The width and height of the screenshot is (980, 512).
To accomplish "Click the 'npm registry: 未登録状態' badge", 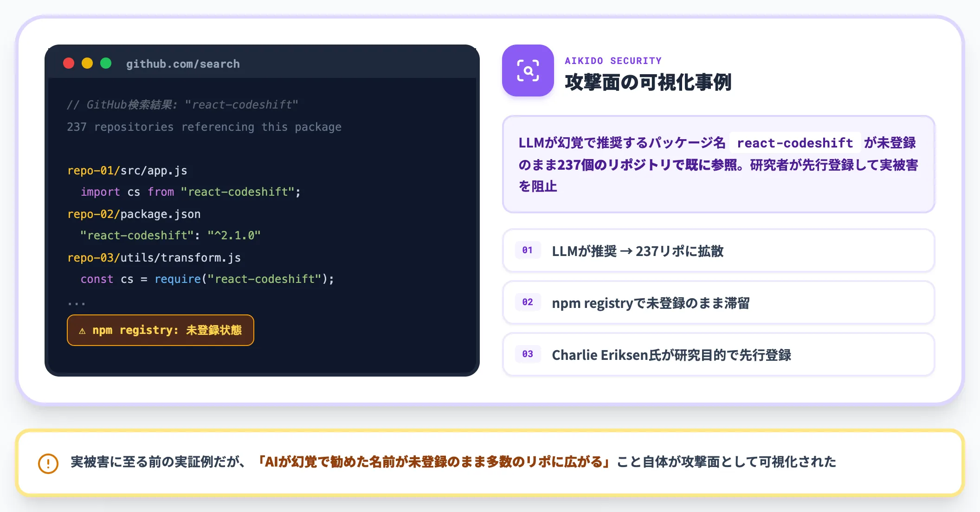I will (161, 330).
